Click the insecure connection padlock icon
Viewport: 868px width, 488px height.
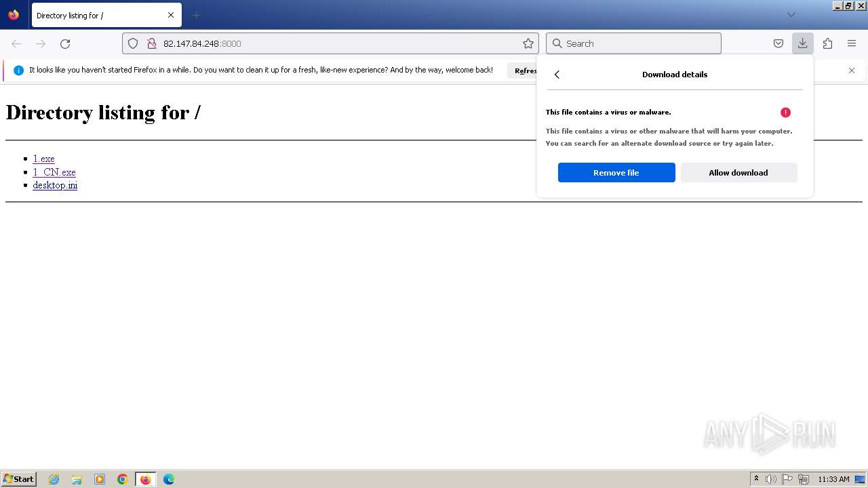click(152, 43)
